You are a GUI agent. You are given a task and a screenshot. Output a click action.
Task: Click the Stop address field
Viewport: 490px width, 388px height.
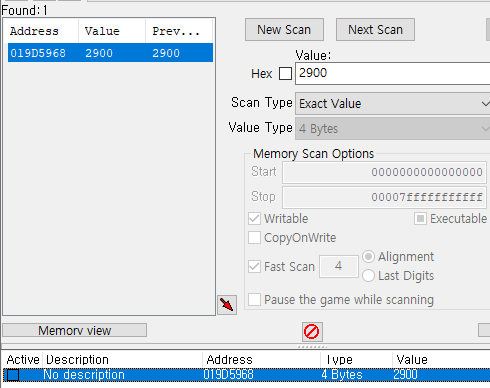click(384, 197)
